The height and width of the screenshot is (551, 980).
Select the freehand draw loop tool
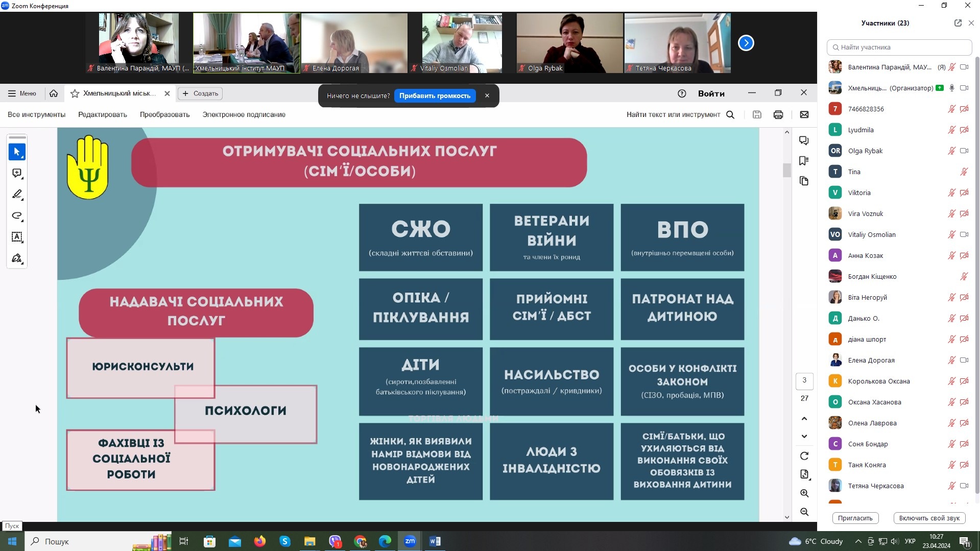point(17,215)
